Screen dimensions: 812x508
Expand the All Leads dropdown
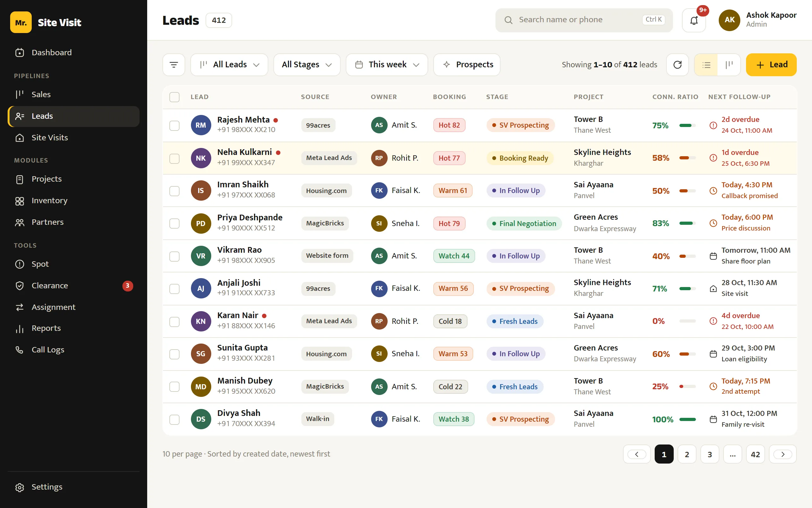(x=229, y=64)
